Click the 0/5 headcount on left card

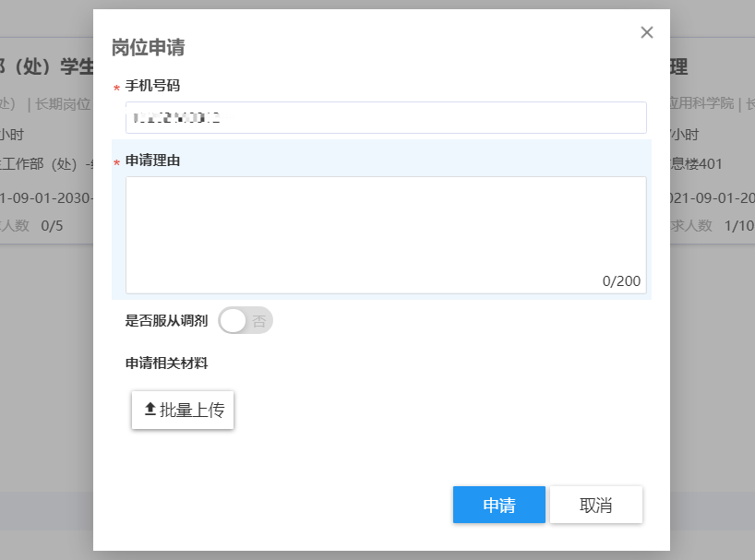coord(52,225)
